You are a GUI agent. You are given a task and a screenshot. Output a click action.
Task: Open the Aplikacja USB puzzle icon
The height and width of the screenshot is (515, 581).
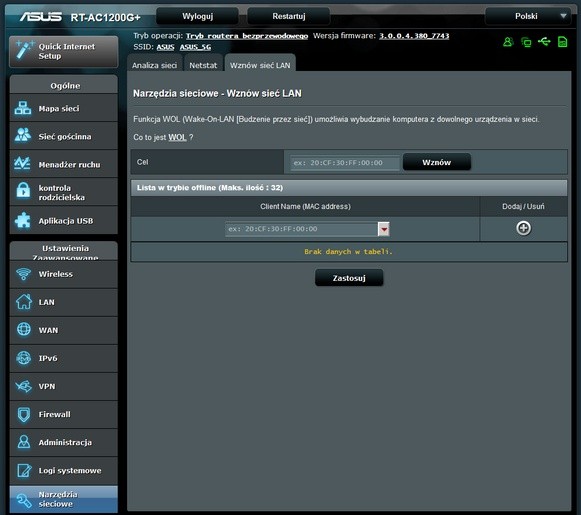[x=23, y=220]
